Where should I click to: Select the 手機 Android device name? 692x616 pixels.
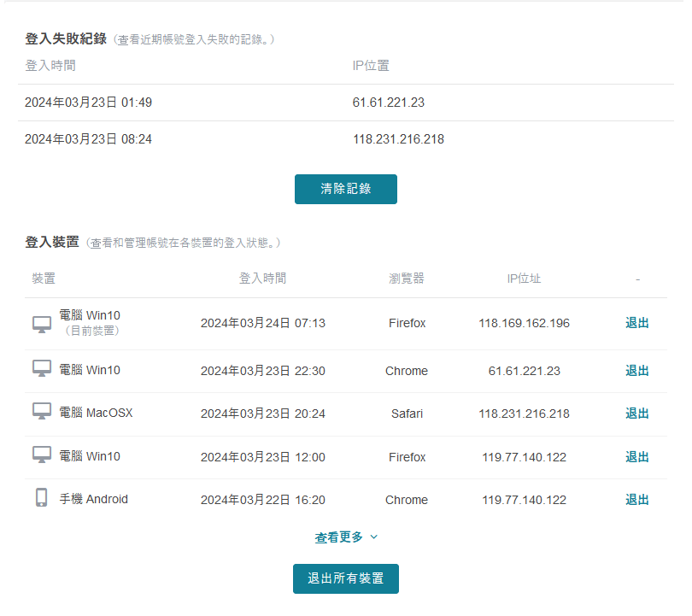93,499
